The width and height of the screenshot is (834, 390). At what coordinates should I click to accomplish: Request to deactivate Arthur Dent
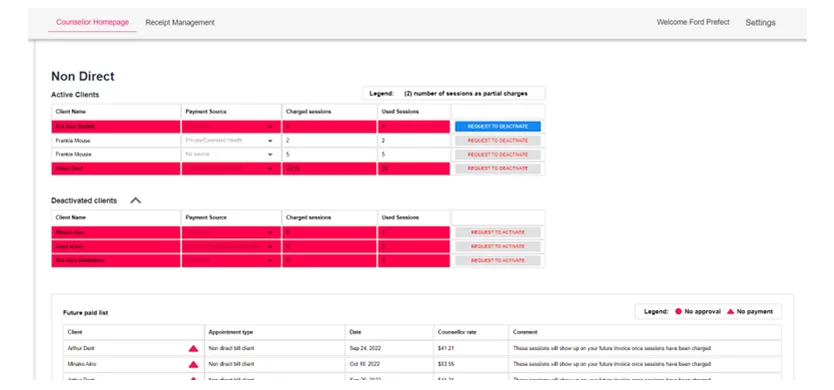pyautogui.click(x=498, y=168)
